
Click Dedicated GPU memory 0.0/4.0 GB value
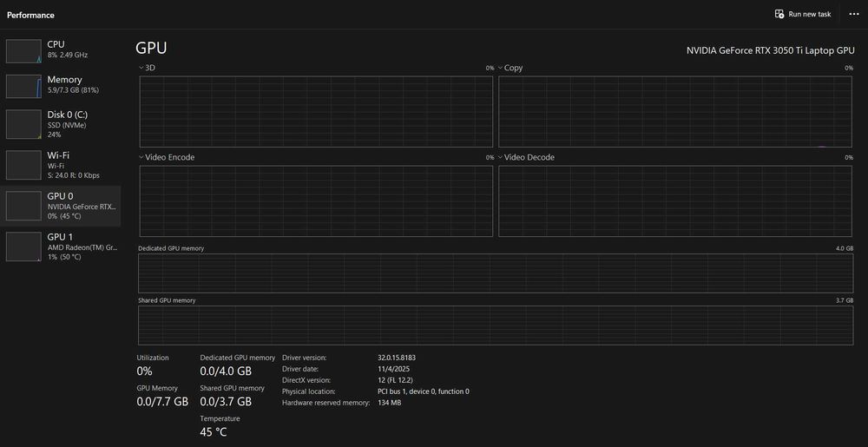(x=226, y=371)
